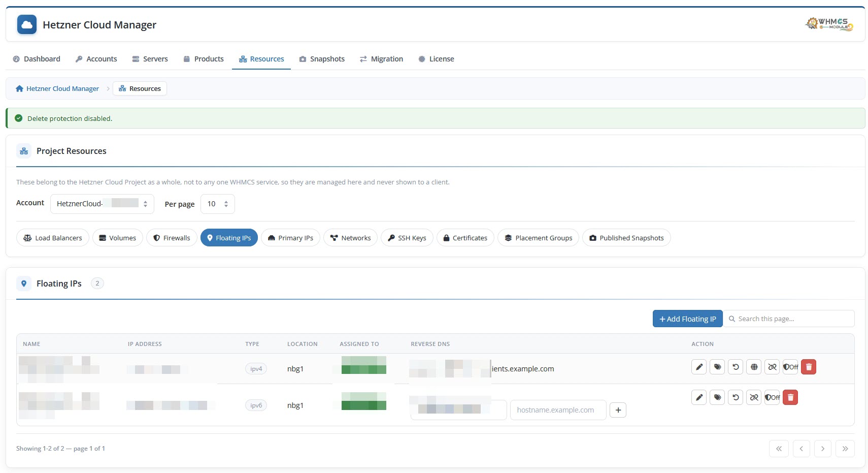The width and height of the screenshot is (868, 473).
Task: Click the Hetzner Cloud Manager cloud logo
Action: [x=27, y=24]
